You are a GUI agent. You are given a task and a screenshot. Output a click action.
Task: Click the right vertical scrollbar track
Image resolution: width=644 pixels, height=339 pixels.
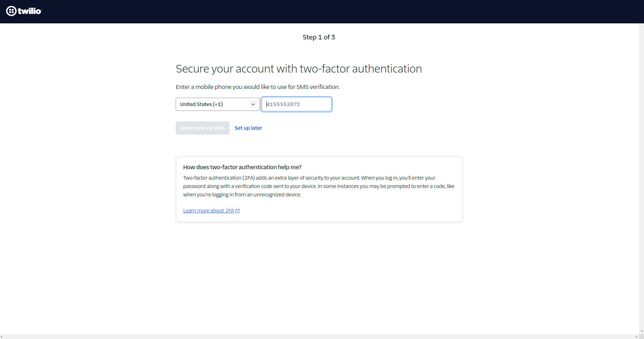pyautogui.click(x=642, y=174)
